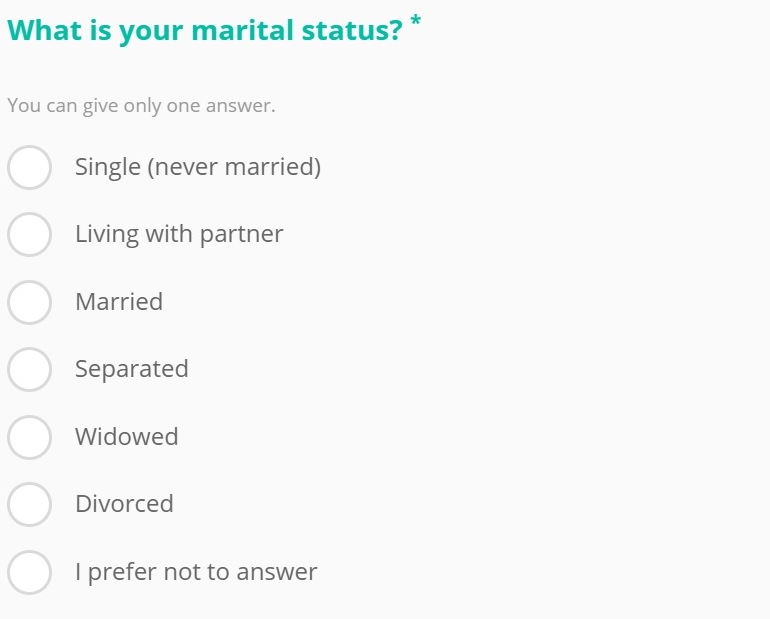The height and width of the screenshot is (619, 770).
Task: Select the prefer not to answer radio
Action: 29,572
